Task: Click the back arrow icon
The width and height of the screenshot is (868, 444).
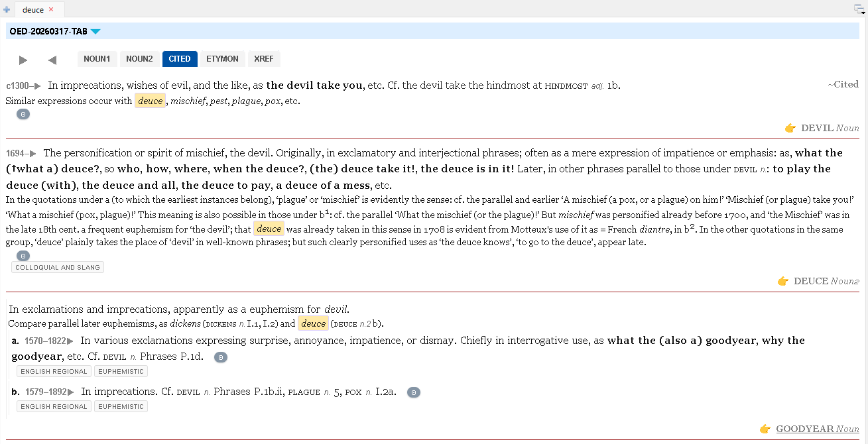Action: [x=52, y=60]
